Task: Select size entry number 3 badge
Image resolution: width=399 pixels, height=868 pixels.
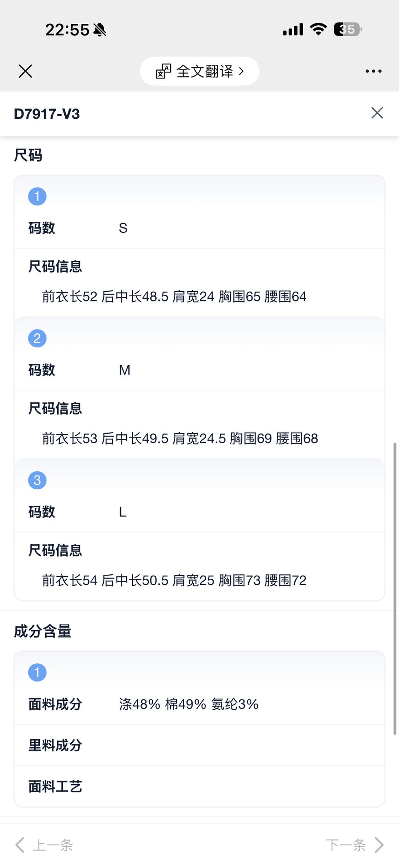Action: [37, 480]
